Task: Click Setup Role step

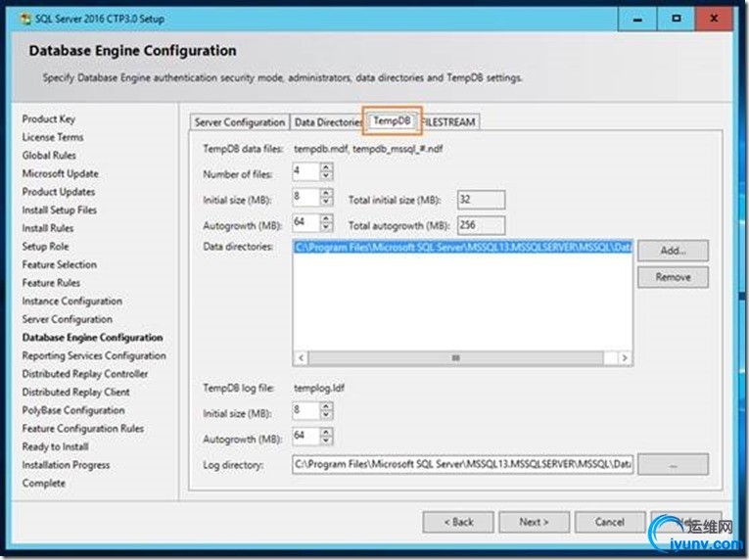Action: coord(45,246)
